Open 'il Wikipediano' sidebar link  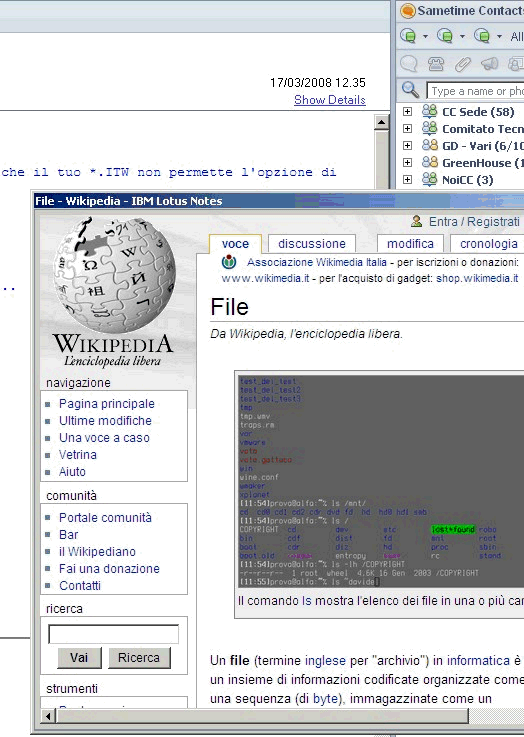click(97, 551)
